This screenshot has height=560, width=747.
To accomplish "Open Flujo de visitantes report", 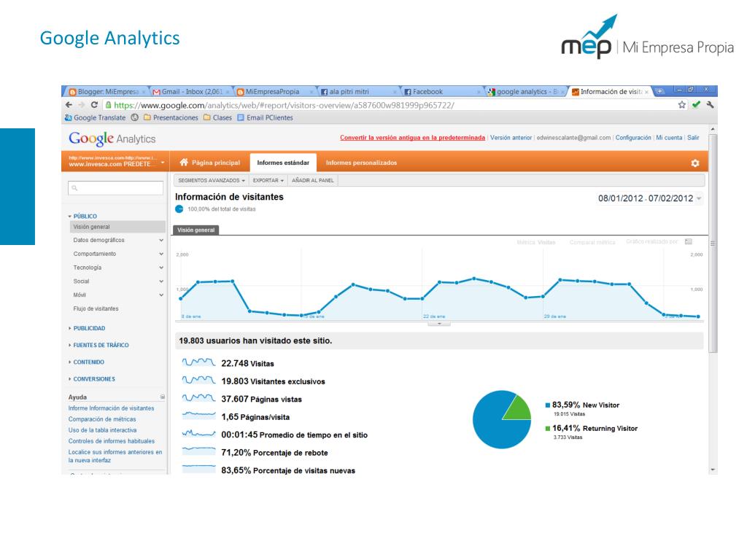I will coord(96,308).
